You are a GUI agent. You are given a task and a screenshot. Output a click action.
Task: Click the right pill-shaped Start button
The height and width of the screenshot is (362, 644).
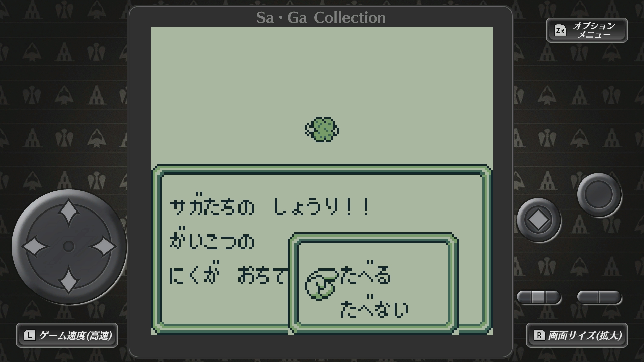click(x=599, y=297)
